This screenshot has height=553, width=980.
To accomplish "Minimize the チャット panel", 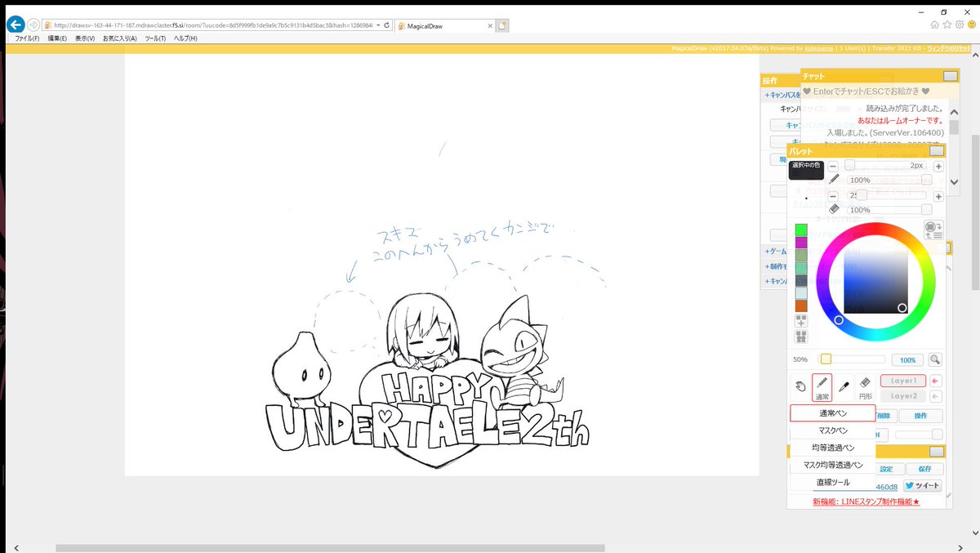I will pos(950,76).
